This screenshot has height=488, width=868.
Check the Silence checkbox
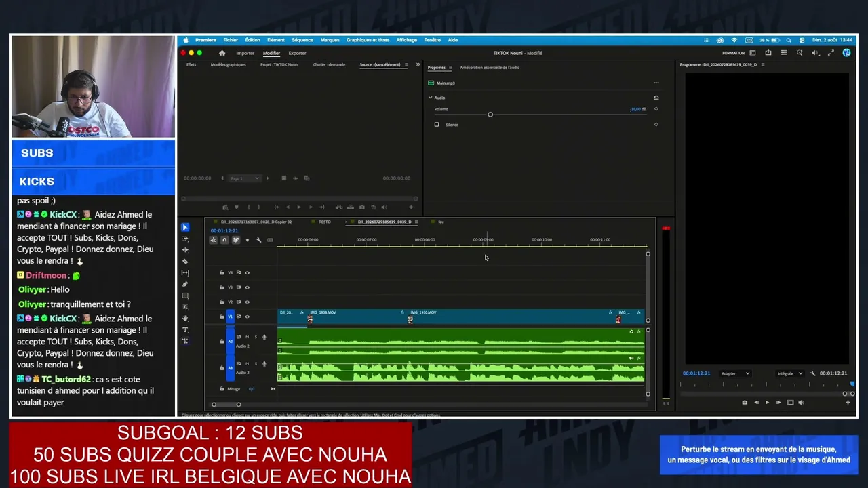(437, 125)
